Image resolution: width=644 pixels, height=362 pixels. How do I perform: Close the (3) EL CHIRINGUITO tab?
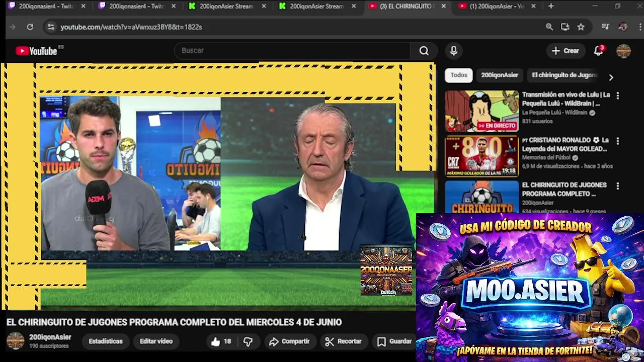coord(443,7)
